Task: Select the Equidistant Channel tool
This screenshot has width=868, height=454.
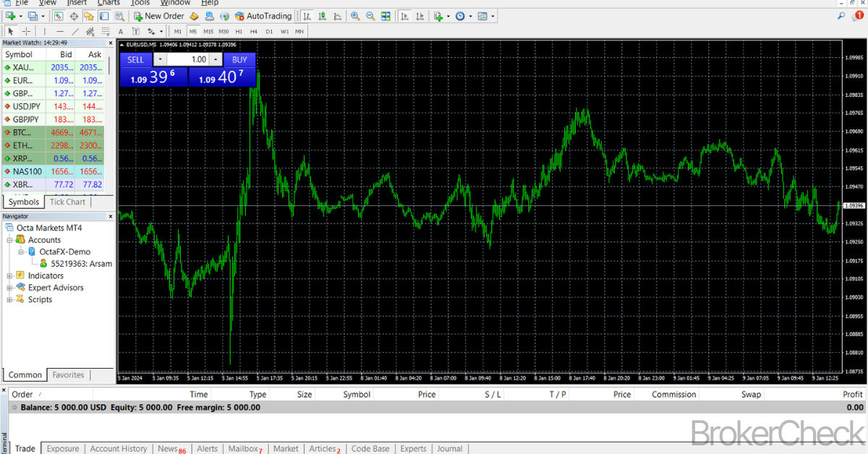Action: click(90, 31)
